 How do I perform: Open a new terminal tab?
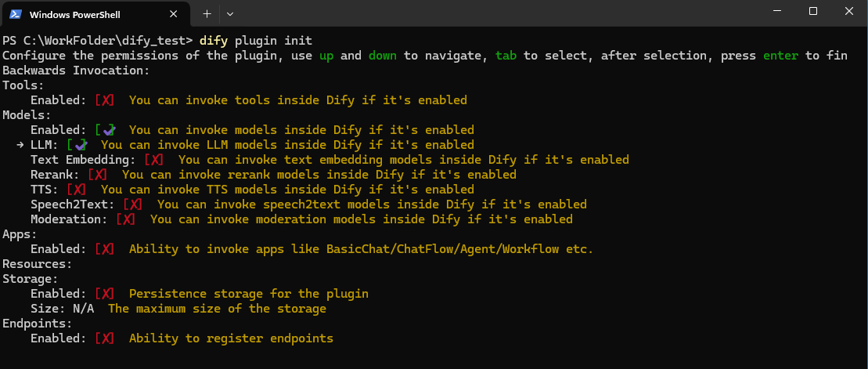coord(207,14)
